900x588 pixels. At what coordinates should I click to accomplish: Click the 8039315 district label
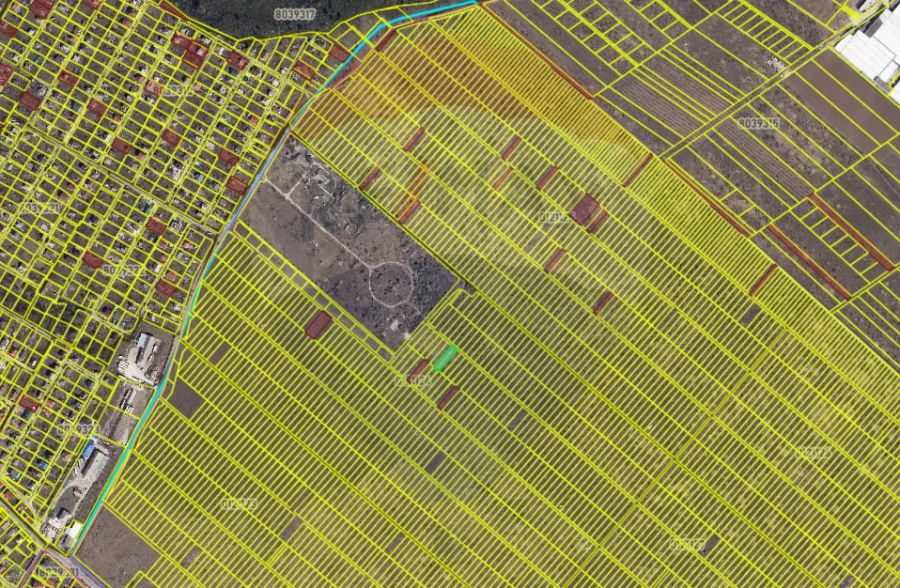click(757, 123)
